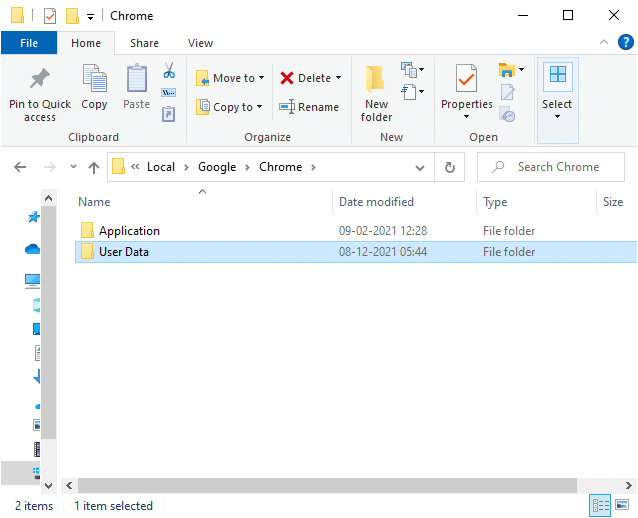Open address bar history dropdown
The height and width of the screenshot is (518, 638).
(420, 168)
